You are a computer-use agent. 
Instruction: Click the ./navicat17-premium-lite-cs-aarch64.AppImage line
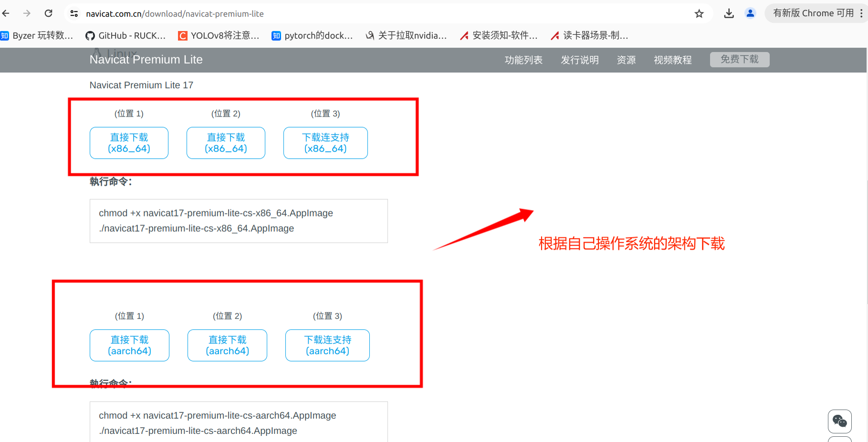(x=198, y=431)
